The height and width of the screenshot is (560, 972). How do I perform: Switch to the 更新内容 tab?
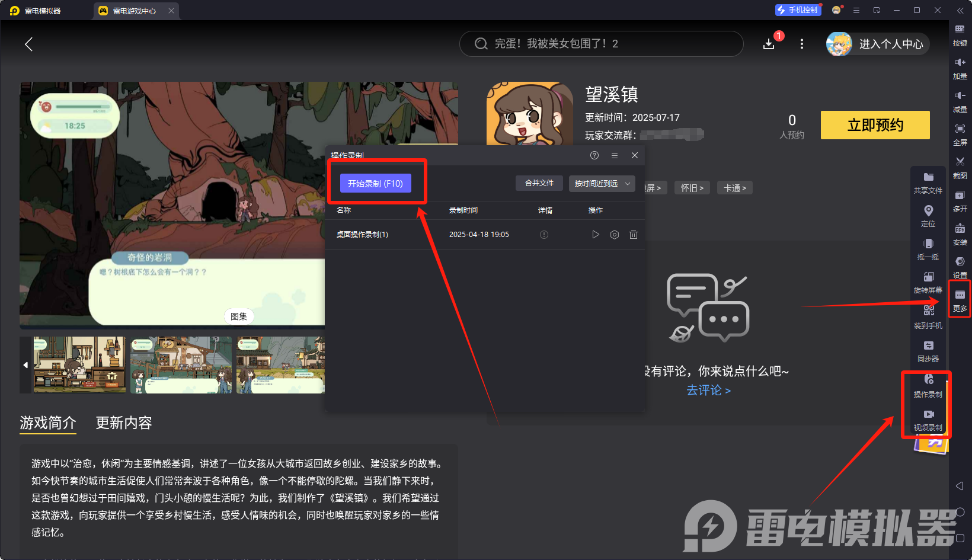point(124,423)
